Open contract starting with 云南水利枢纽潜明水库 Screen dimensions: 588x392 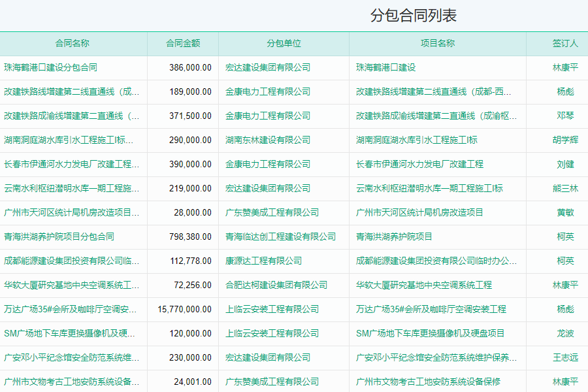[72, 188]
